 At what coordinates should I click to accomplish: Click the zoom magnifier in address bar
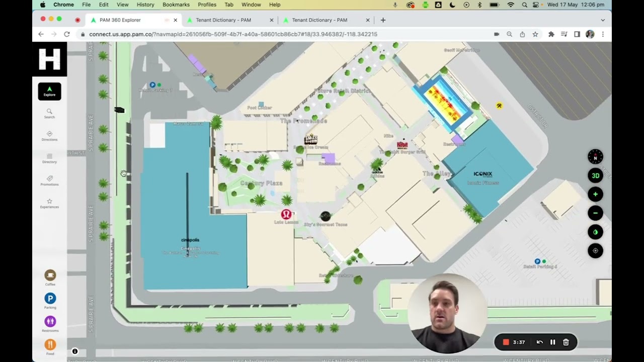coord(509,34)
